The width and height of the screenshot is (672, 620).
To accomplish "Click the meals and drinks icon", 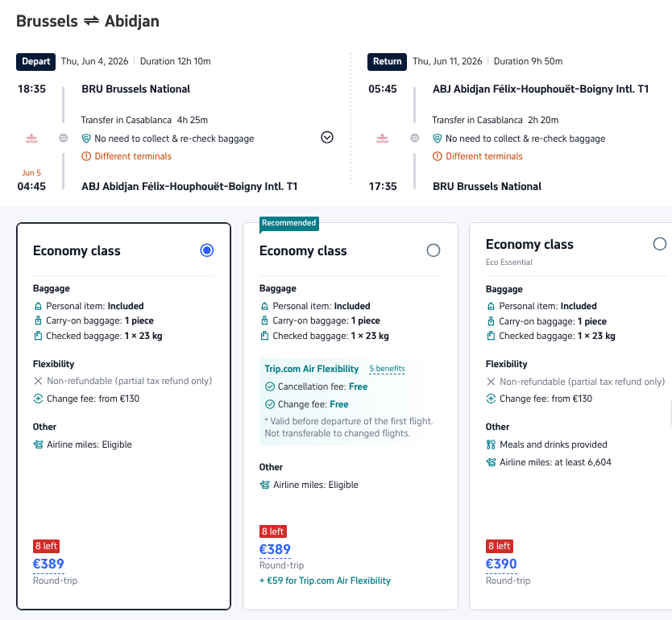I will coord(491,444).
